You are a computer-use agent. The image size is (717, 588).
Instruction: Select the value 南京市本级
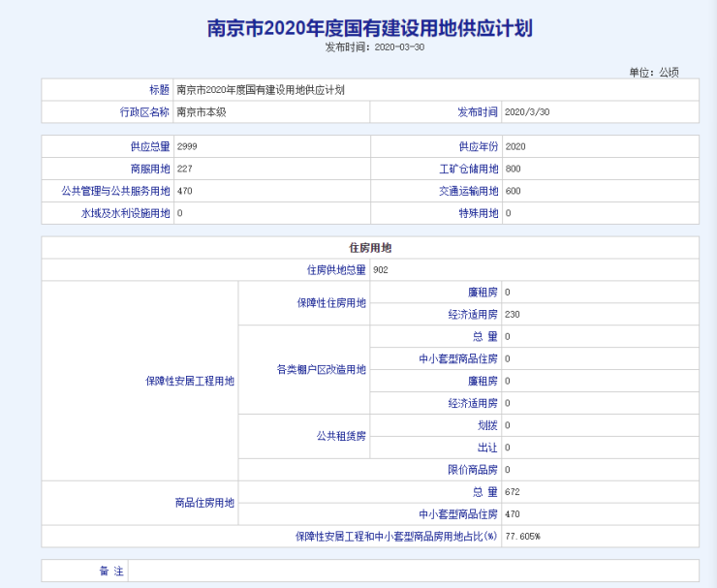point(202,112)
